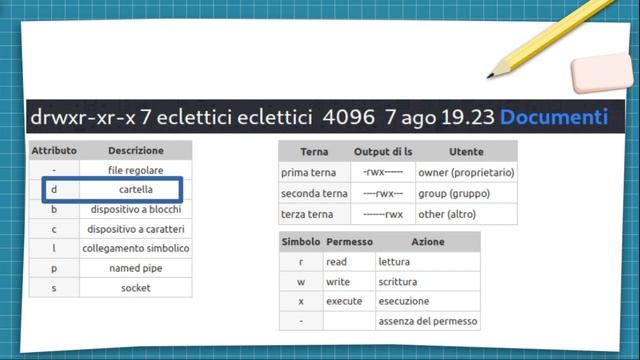
Task: Click the 'Simbolo' column header
Action: click(301, 242)
